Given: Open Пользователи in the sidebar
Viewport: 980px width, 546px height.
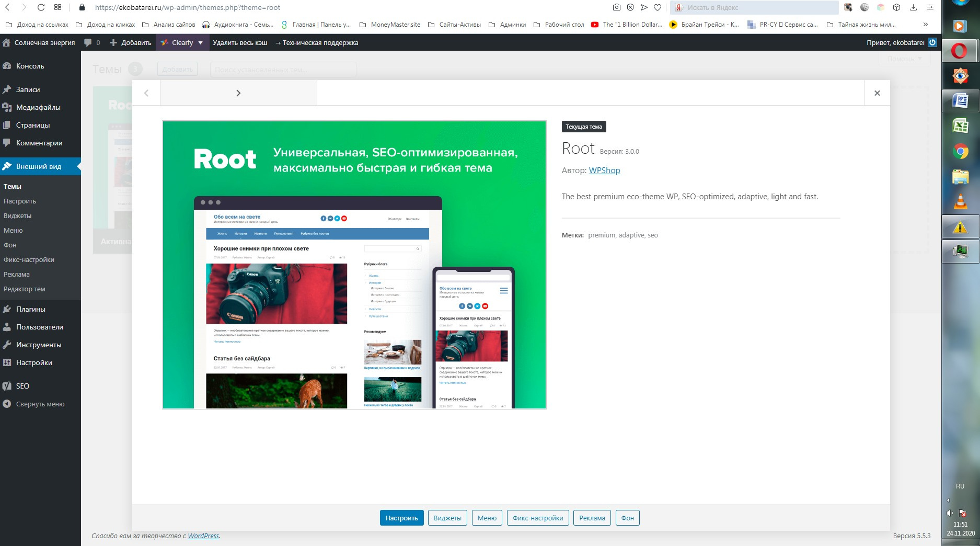Looking at the screenshot, I should pos(40,327).
